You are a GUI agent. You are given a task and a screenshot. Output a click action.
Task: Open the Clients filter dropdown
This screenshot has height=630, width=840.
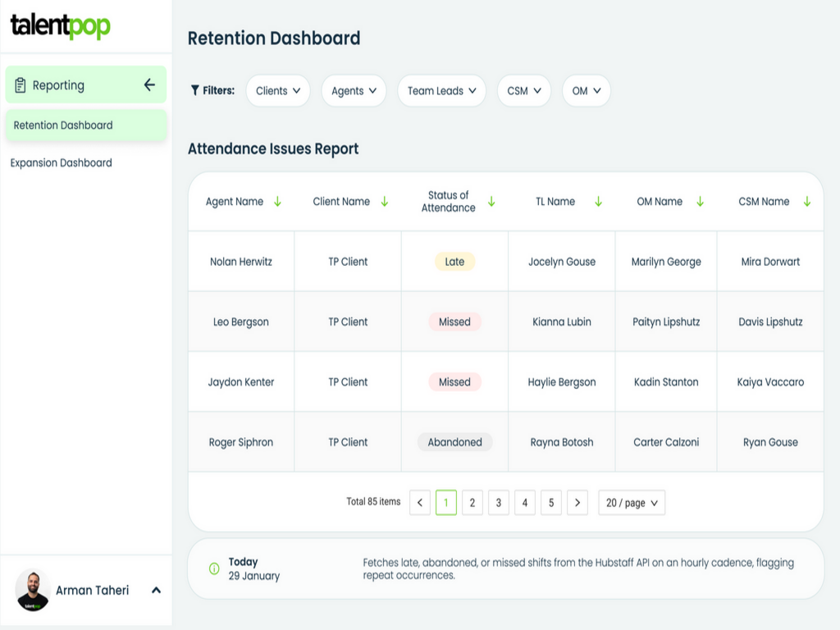click(278, 91)
